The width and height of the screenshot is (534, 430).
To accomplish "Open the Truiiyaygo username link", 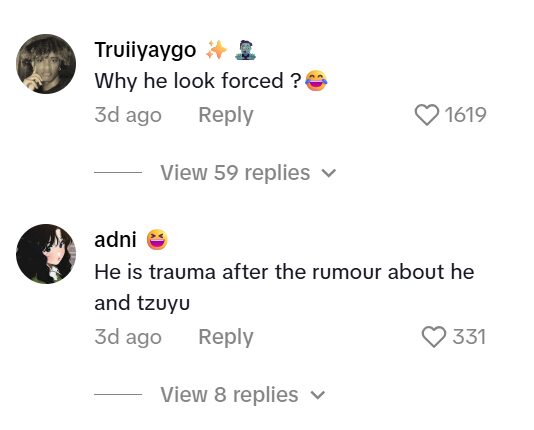I will (145, 50).
